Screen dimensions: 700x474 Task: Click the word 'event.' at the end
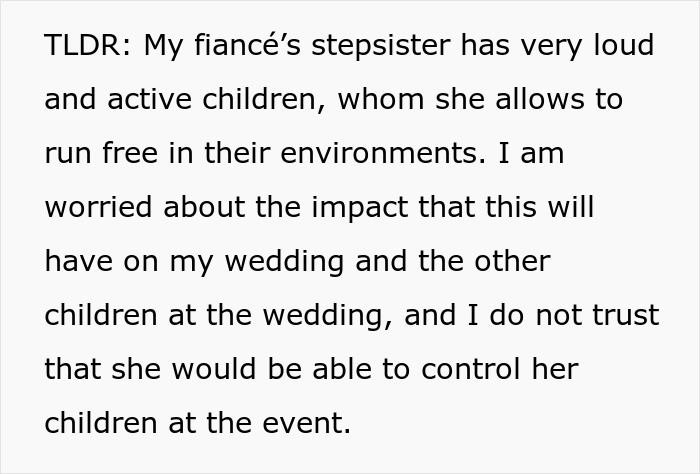click(306, 423)
